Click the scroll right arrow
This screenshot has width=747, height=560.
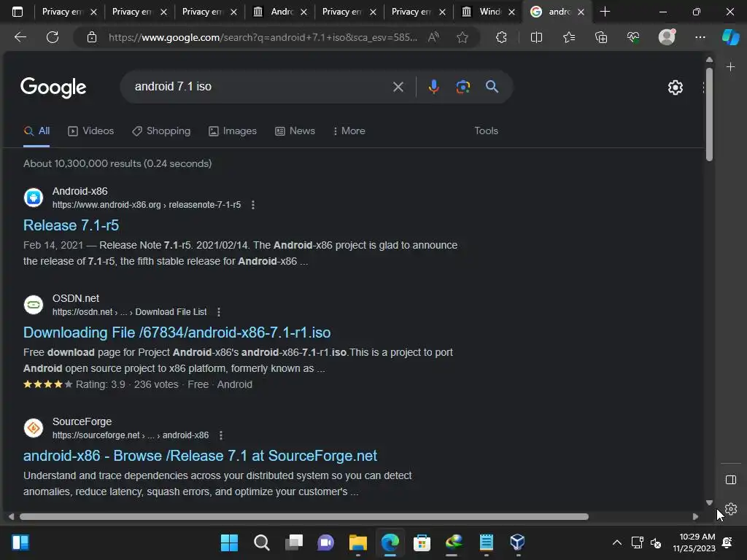point(695,517)
